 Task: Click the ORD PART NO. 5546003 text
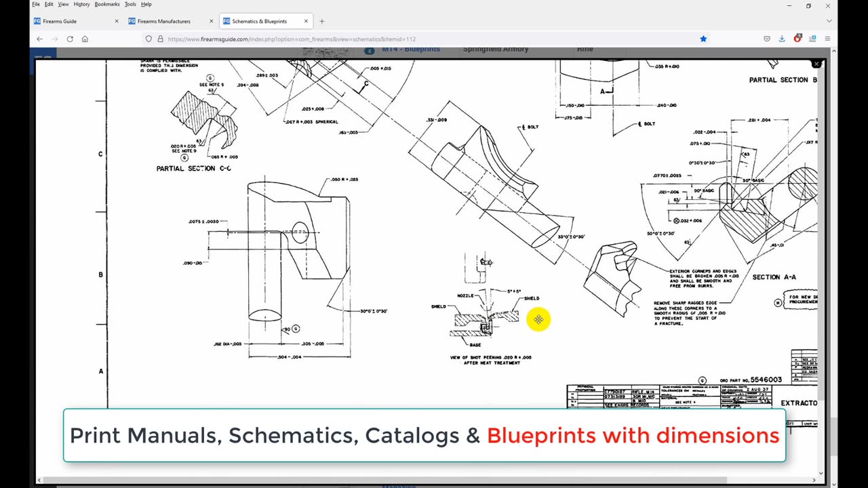click(x=751, y=380)
